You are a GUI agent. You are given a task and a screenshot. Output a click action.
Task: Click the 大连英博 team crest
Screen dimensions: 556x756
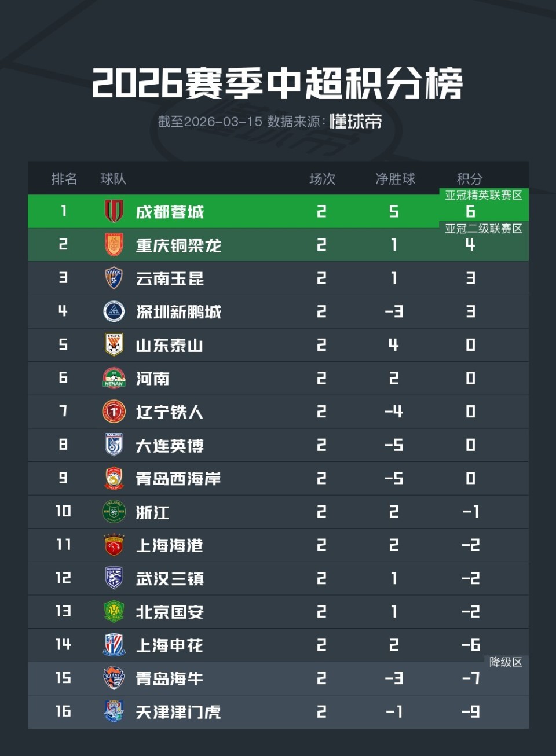tap(114, 445)
